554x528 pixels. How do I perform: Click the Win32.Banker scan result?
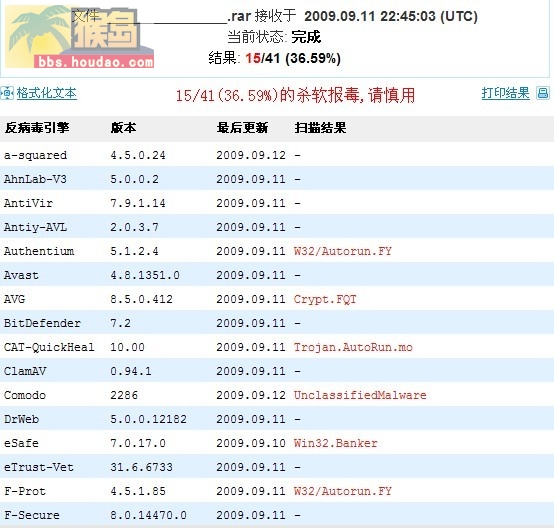tap(336, 443)
